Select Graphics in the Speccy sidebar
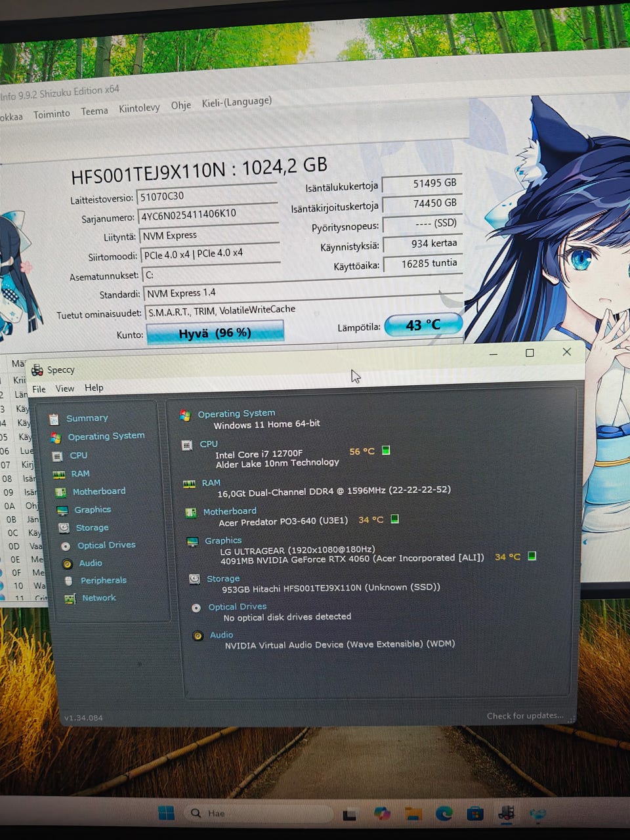 pyautogui.click(x=93, y=509)
